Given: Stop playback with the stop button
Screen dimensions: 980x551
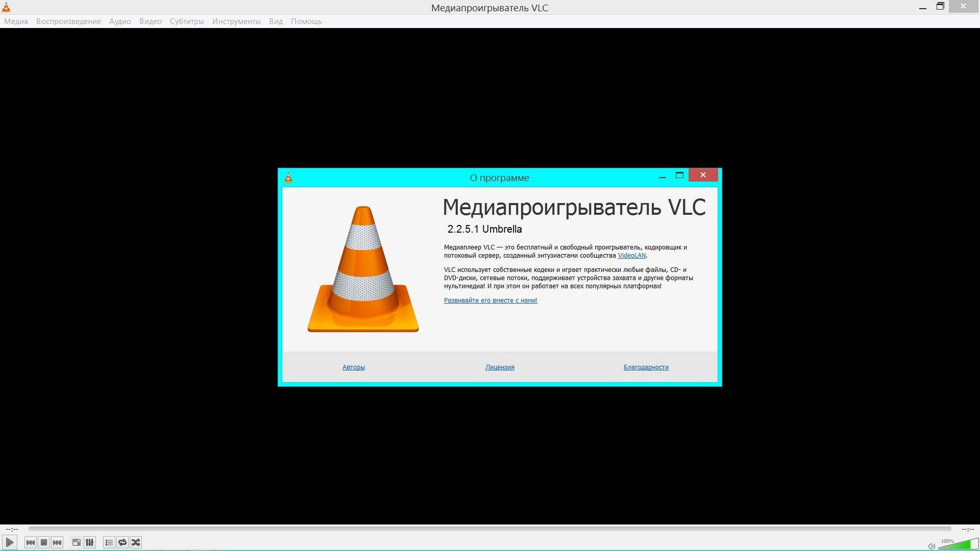Looking at the screenshot, I should 44,542.
